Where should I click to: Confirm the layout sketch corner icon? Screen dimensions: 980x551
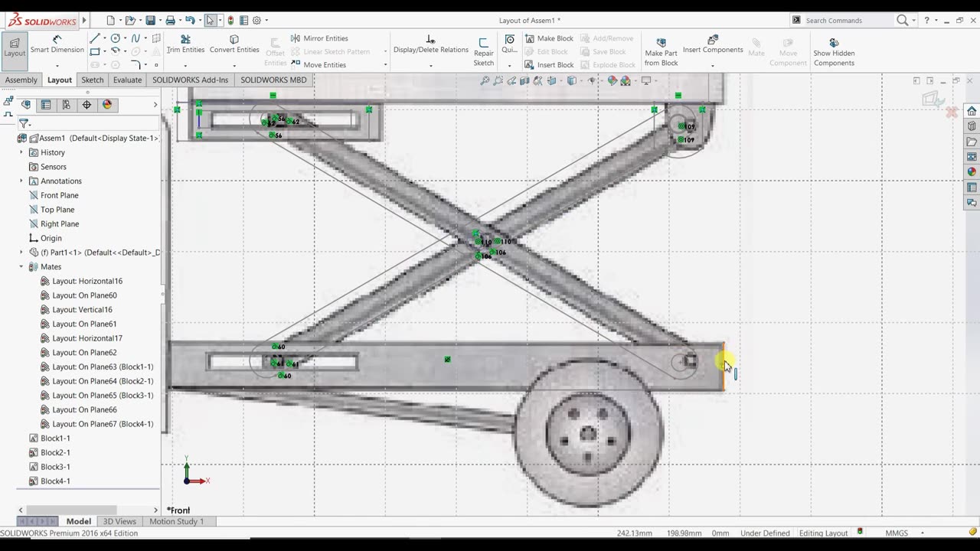[933, 99]
